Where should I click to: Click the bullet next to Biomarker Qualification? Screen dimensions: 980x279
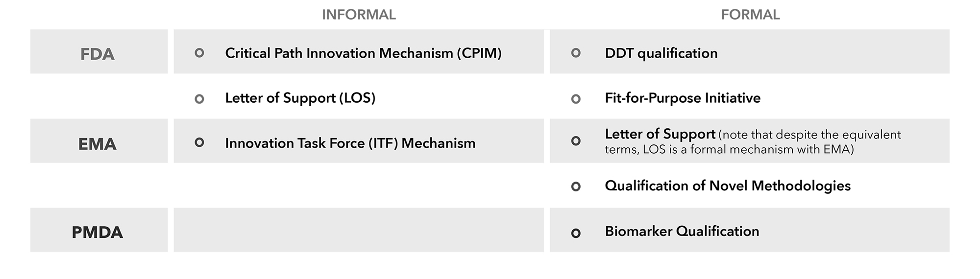pos(576,233)
